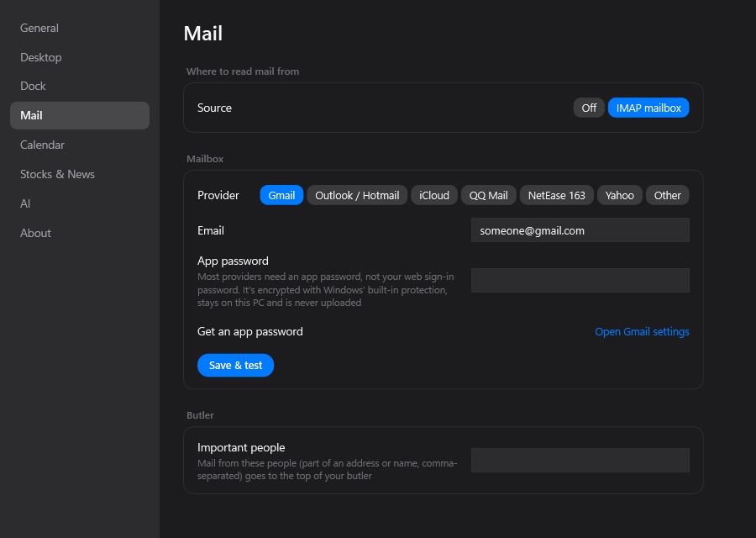
Task: Choose iCloud provider
Action: (434, 195)
